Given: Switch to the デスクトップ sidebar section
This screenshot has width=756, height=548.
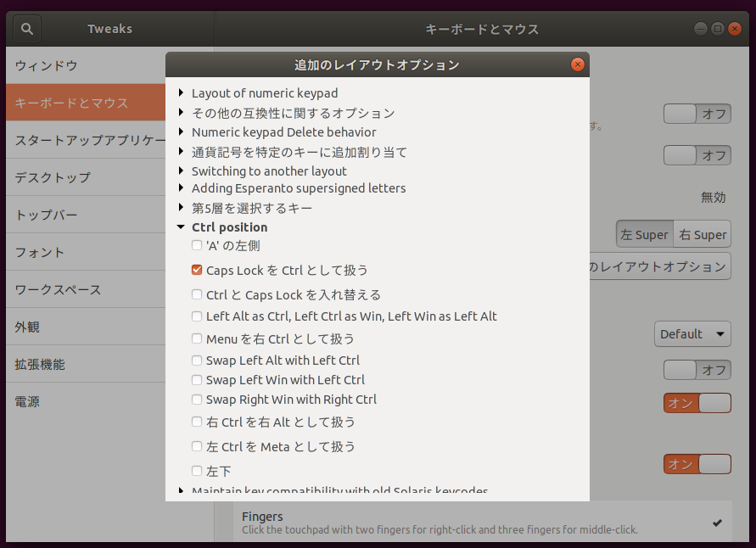Looking at the screenshot, I should coord(51,177).
